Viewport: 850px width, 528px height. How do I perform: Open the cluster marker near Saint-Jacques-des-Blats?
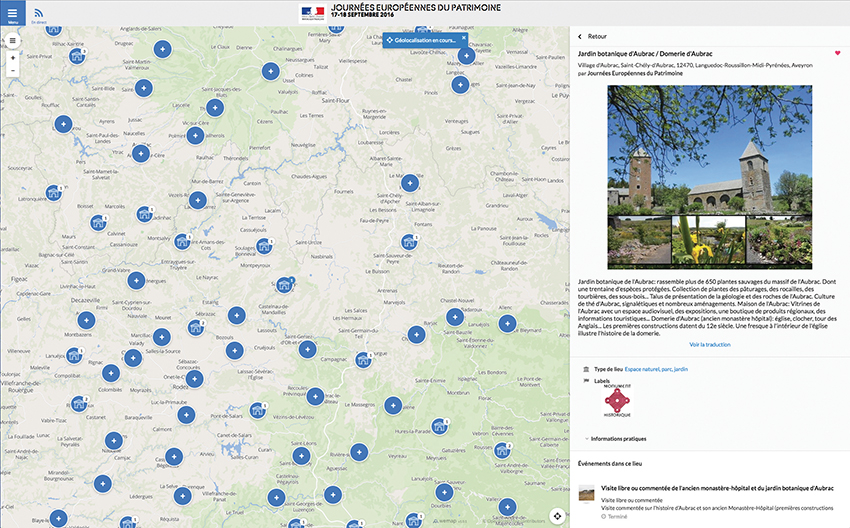(215, 108)
